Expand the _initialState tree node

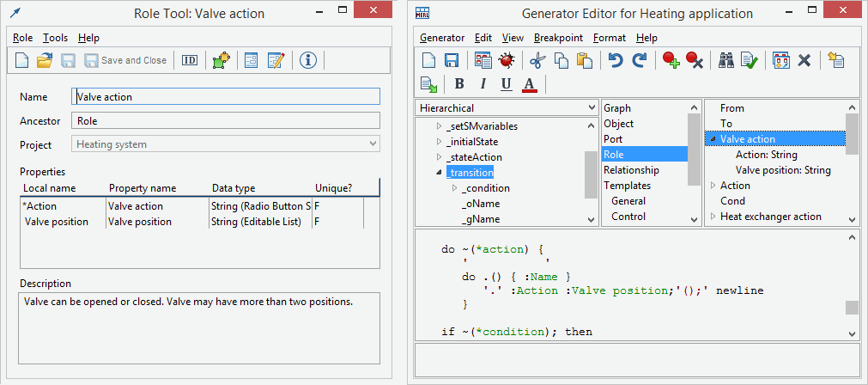439,142
